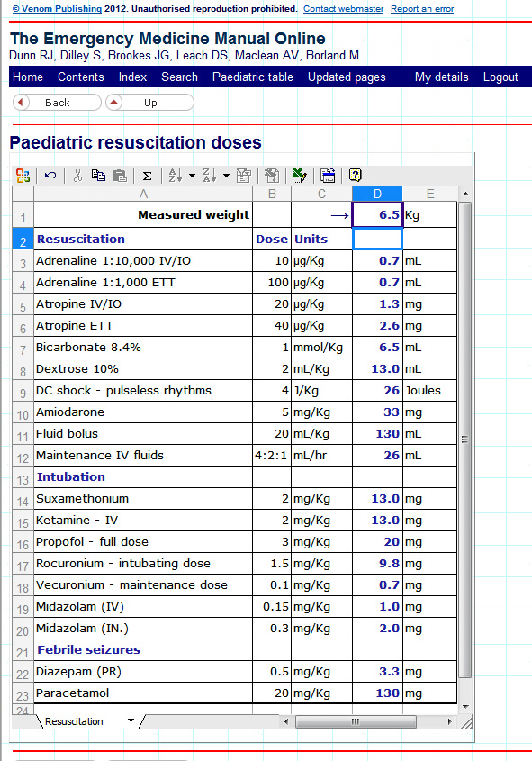The image size is (532, 761).
Task: Click the Export to Excel icon
Action: (299, 176)
